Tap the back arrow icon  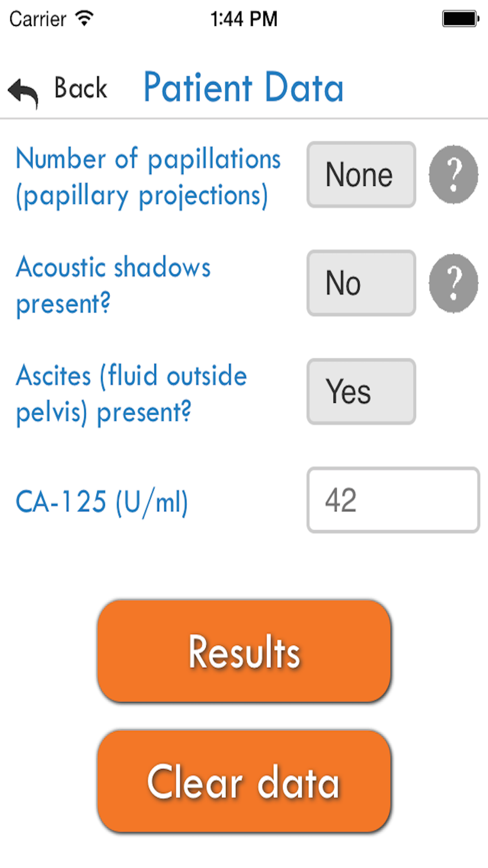[23, 92]
